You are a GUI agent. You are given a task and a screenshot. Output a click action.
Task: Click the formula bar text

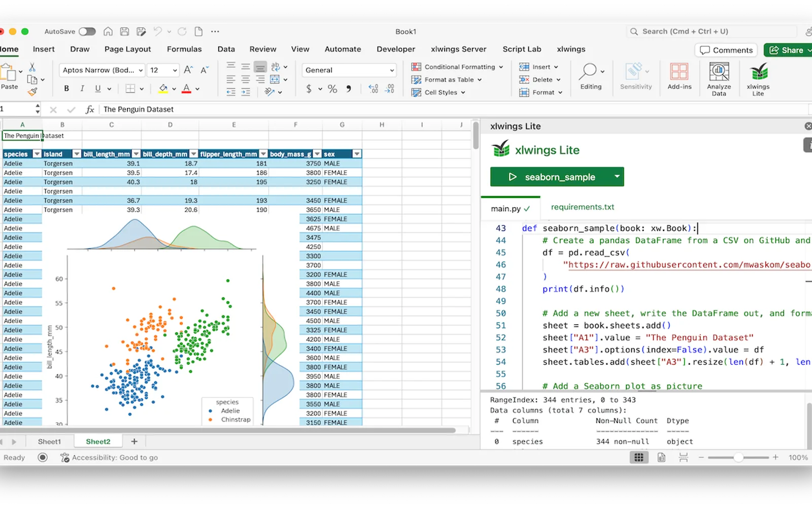coord(139,109)
